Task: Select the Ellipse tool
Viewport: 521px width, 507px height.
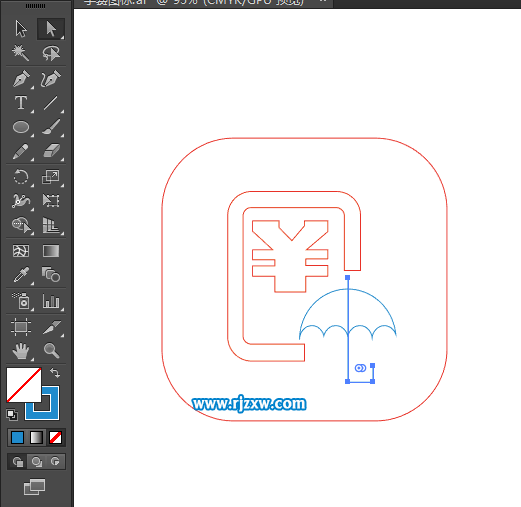Action: point(21,127)
